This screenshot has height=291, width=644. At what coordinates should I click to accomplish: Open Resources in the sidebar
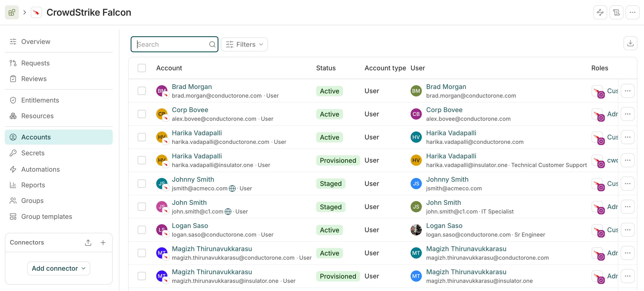[x=59, y=116]
